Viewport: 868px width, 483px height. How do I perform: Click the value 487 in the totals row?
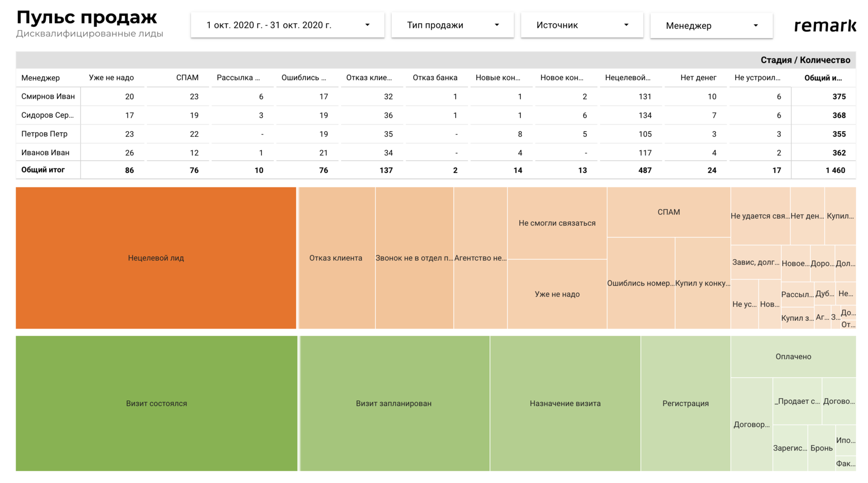point(645,170)
